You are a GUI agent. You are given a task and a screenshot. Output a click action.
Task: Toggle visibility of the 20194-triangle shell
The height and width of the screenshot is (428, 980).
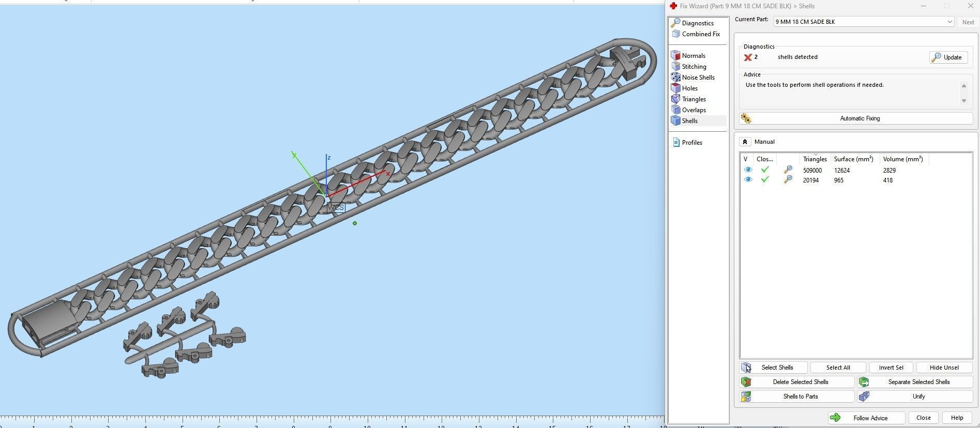click(x=748, y=180)
